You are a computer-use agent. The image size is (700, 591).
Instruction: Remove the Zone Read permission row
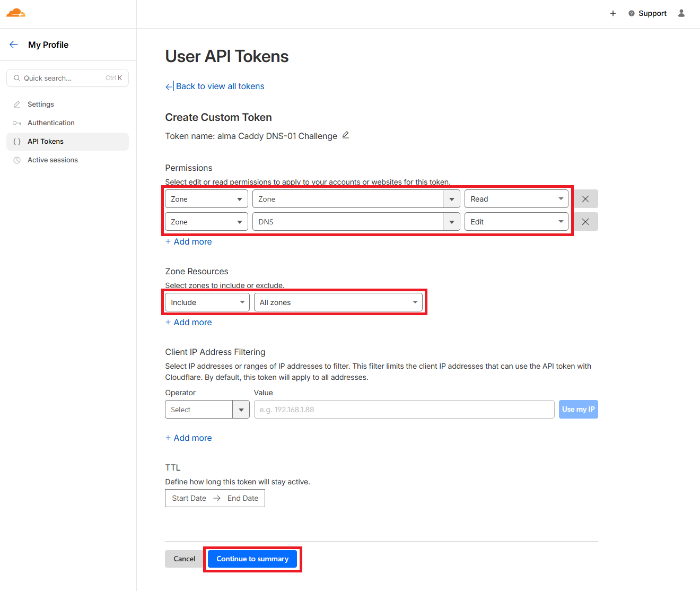585,199
